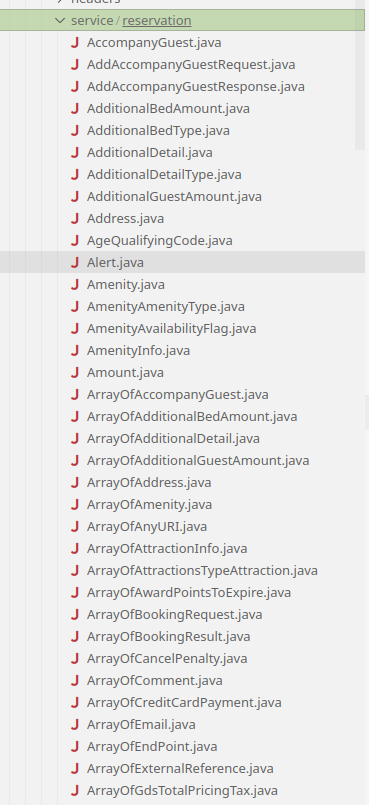
Task: Open AddAccompanyGuestRequest.java file
Action: point(191,65)
